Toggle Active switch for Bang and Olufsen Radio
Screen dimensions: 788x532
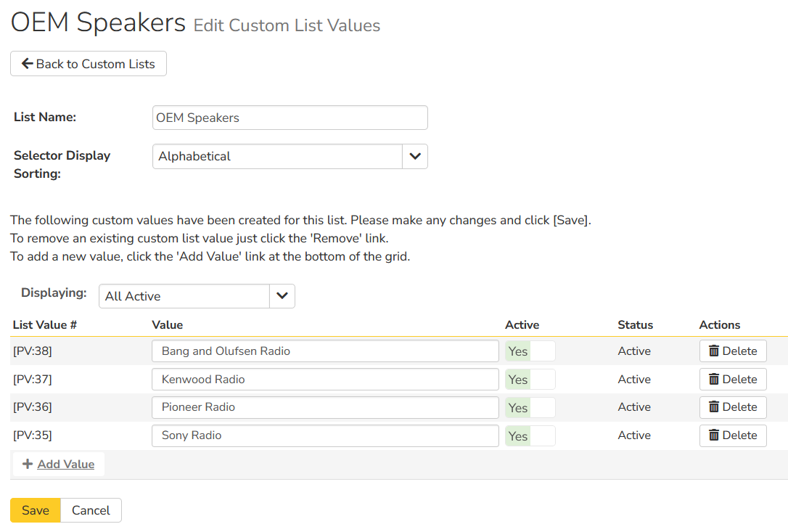530,351
